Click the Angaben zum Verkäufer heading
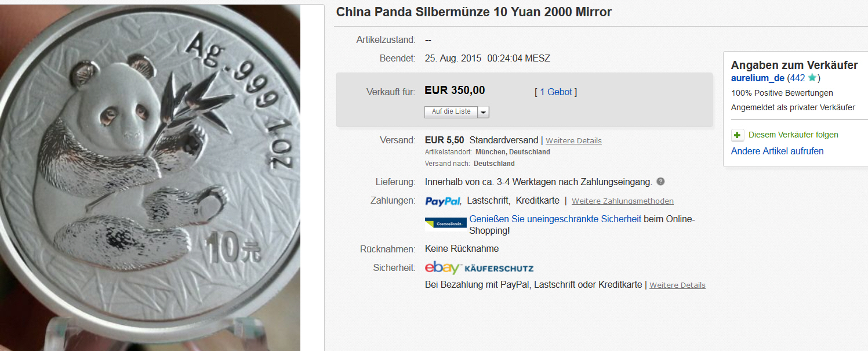Image resolution: width=868 pixels, height=351 pixels. 794,65
